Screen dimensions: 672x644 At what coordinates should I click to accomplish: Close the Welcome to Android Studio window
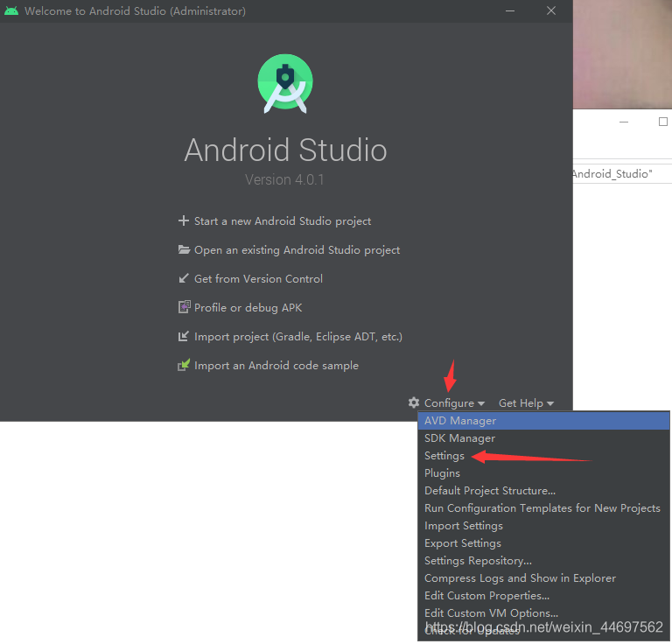[x=551, y=10]
